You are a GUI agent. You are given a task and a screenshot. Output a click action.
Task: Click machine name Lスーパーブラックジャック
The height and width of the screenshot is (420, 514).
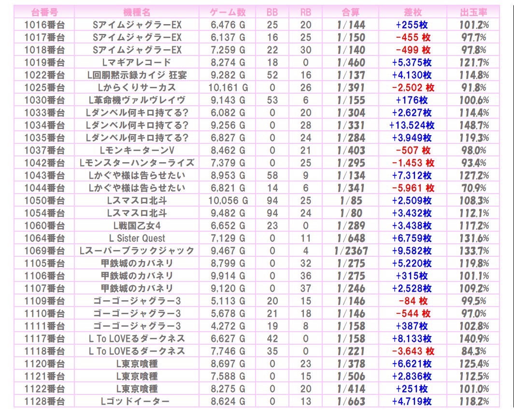point(137,251)
